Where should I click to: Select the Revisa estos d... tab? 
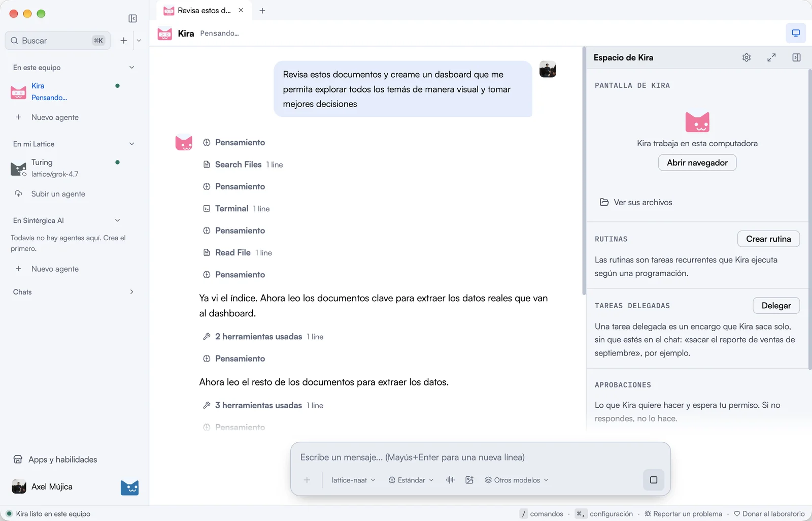point(204,11)
